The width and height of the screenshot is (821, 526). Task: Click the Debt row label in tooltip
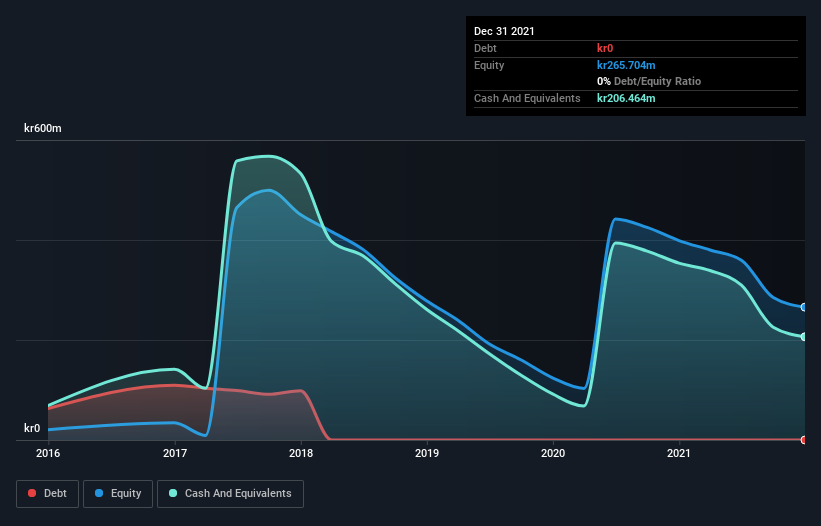(x=485, y=48)
